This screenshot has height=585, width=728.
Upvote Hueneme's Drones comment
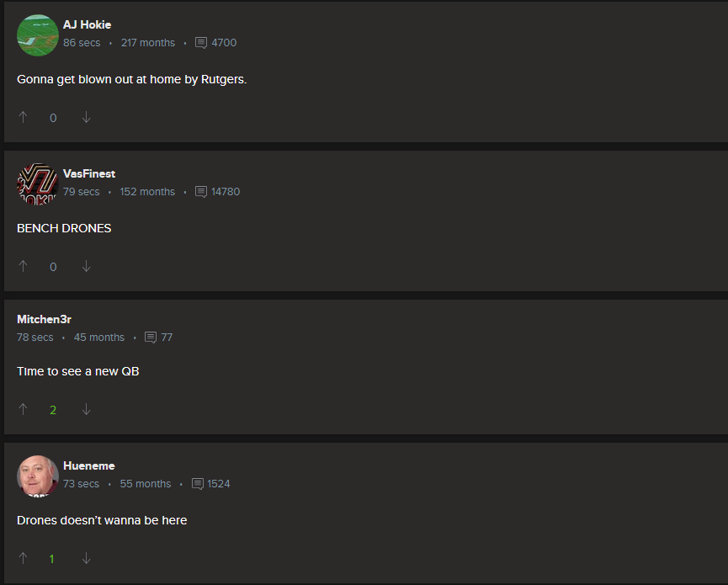point(23,559)
